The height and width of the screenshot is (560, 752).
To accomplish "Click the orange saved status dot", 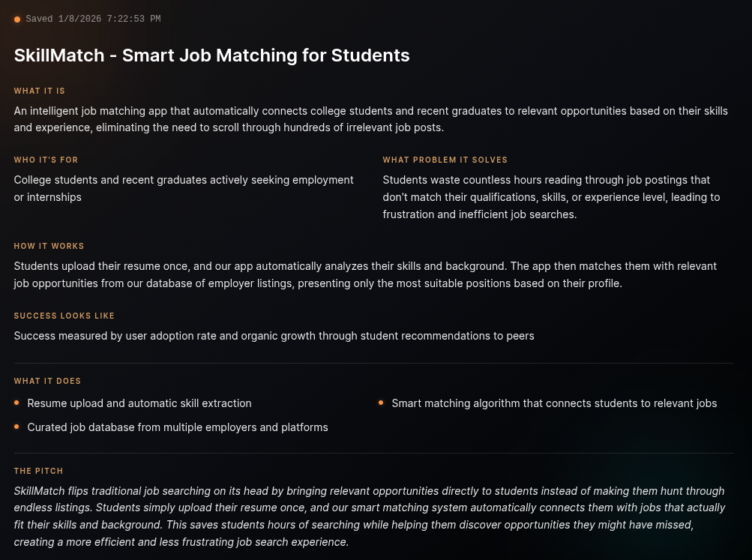I will (x=17, y=19).
